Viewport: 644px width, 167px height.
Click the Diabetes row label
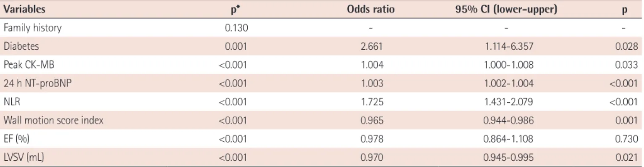tap(16, 47)
